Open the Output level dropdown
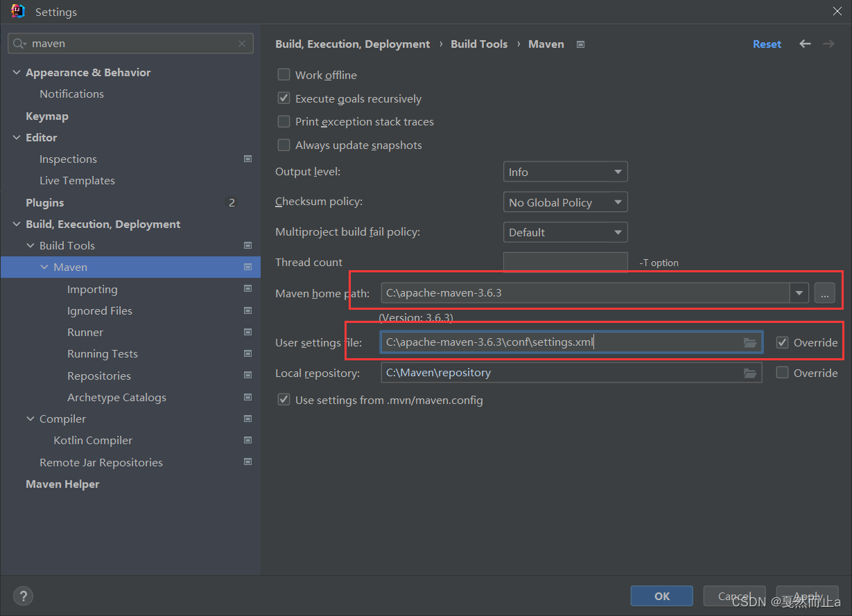 565,172
